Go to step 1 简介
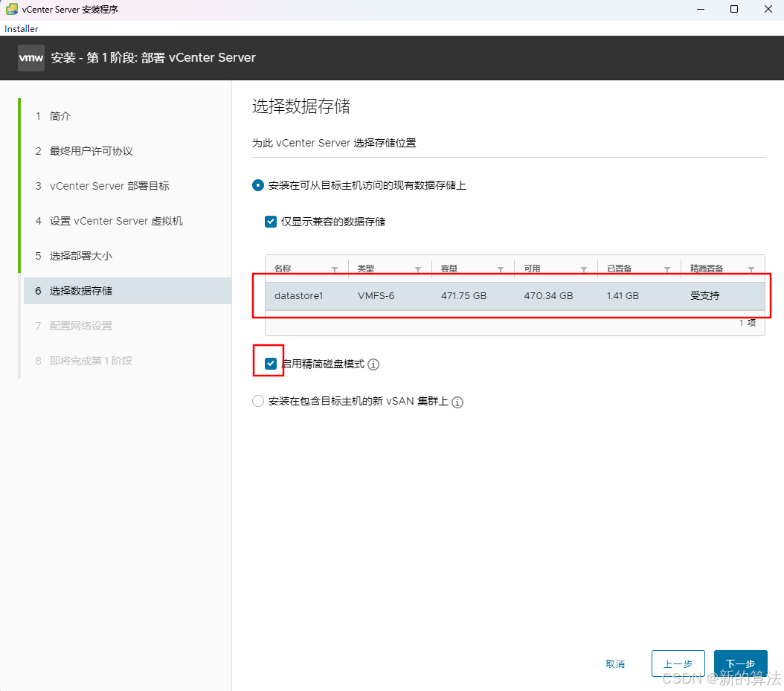Viewport: 784px width, 691px height. (60, 116)
